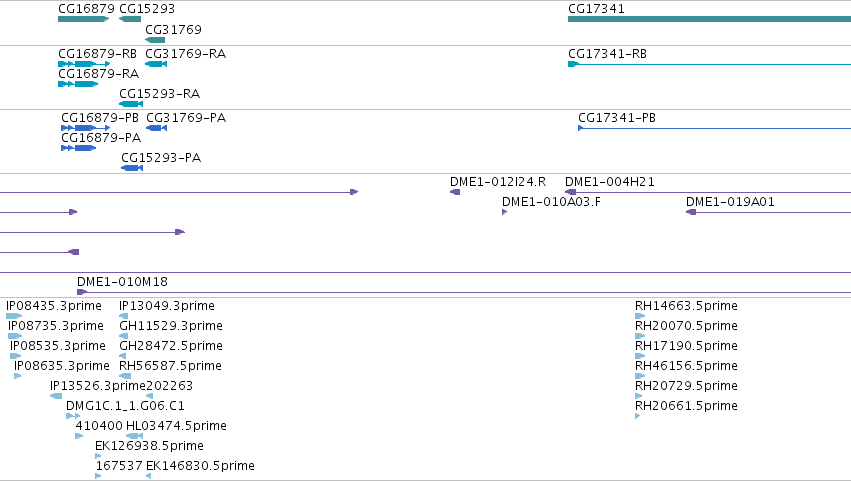Viewport: 851px width, 481px height.
Task: Click the CG15293-PA protein glyph
Action: 132,168
